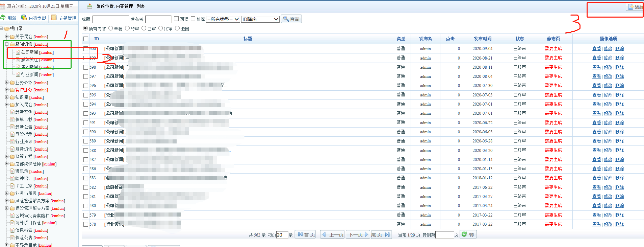Click the page icon beside 最新案例

point(12,112)
